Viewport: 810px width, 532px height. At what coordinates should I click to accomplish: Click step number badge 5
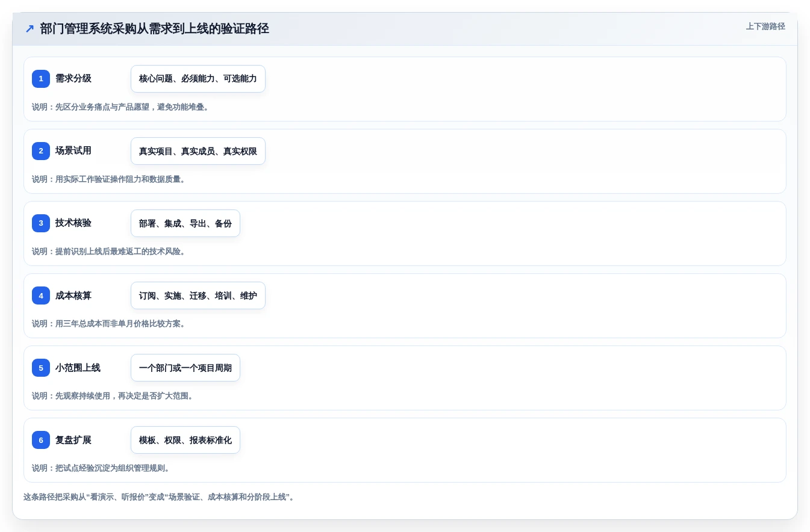(x=41, y=368)
